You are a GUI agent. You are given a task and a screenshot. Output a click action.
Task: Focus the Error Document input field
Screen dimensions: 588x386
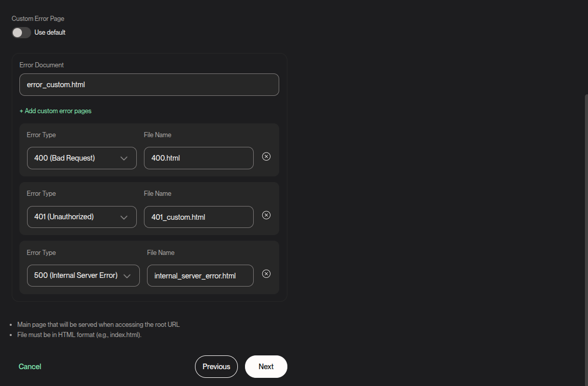tap(149, 85)
